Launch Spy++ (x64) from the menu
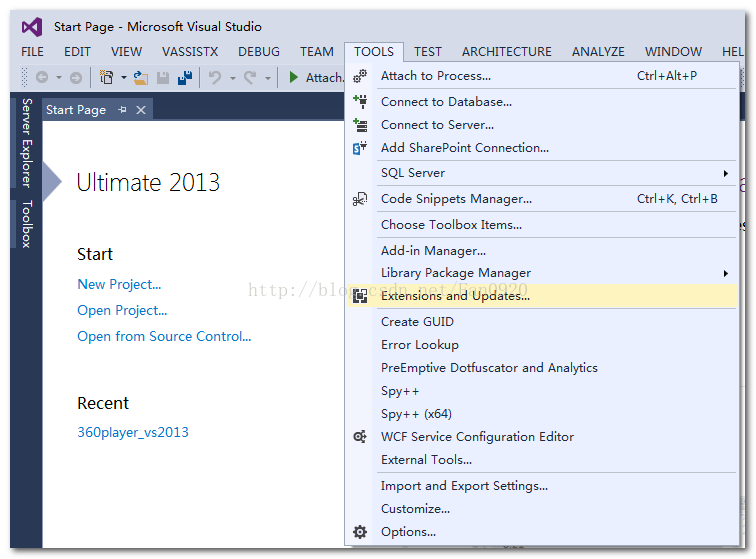 542,414
